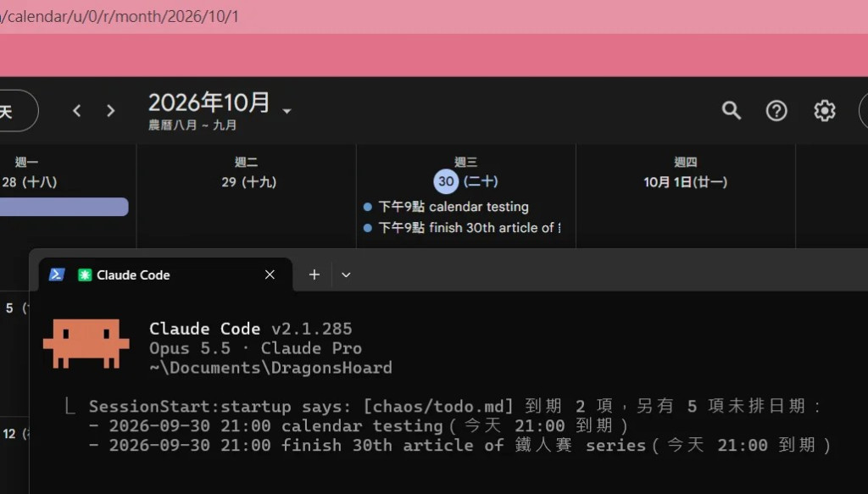Click the Claude Code pixel mascot logo
Viewport: 868px width, 494px height.
coord(86,343)
